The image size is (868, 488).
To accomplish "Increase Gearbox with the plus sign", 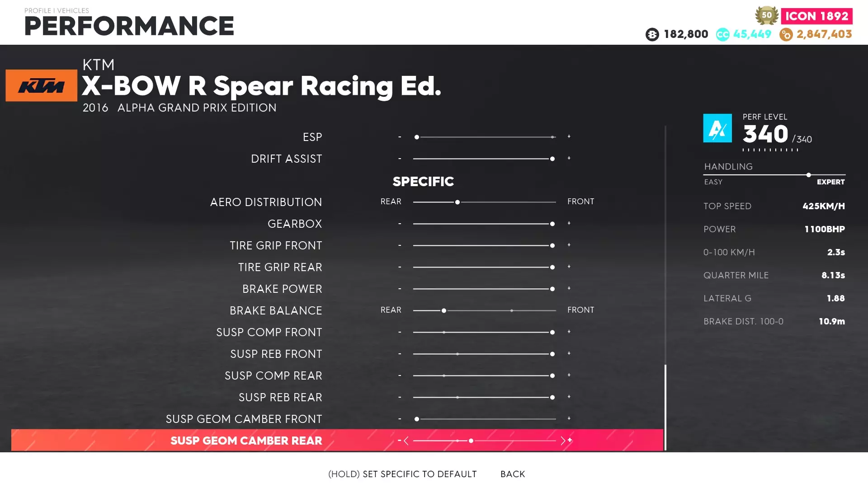I will click(569, 223).
